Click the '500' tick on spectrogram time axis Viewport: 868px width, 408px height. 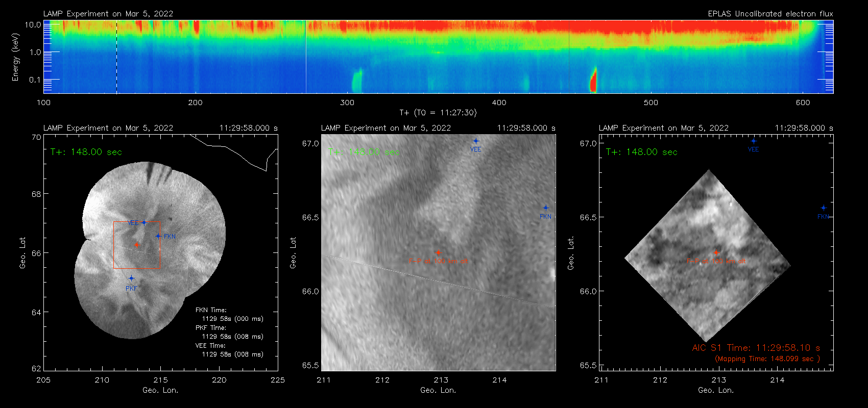pos(651,103)
